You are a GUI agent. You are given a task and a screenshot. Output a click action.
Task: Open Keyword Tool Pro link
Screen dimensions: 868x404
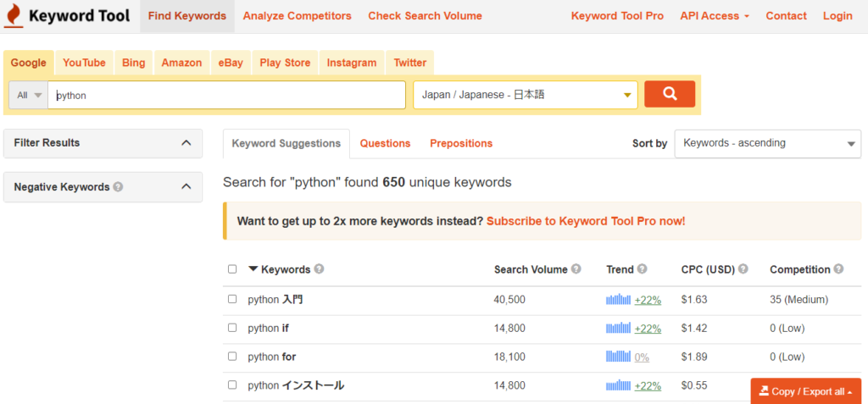[x=617, y=16]
